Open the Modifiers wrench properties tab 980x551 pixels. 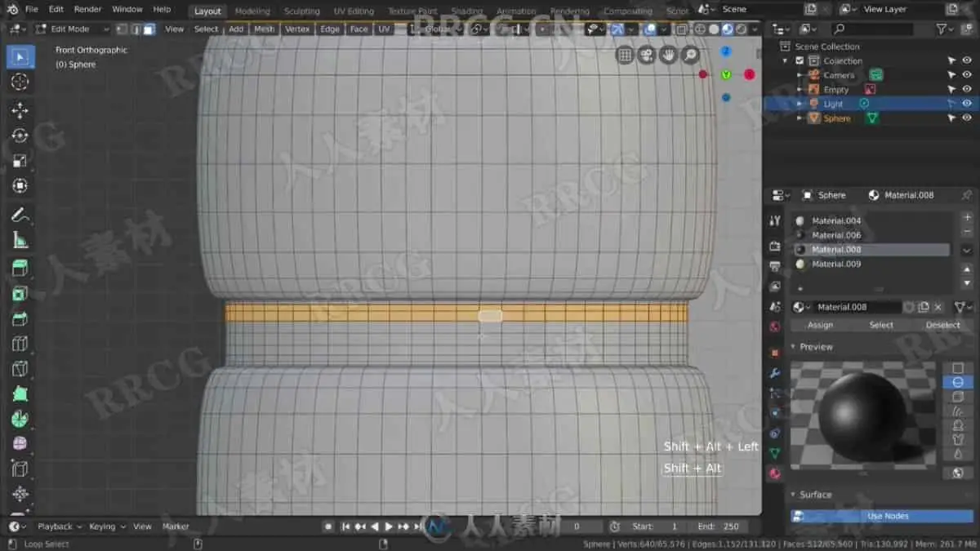[x=775, y=373]
